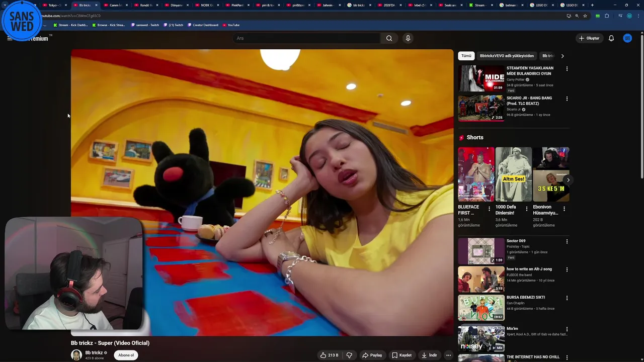Open the Creator Dashboard bookmark
This screenshot has height=362, width=644.
tap(203, 25)
